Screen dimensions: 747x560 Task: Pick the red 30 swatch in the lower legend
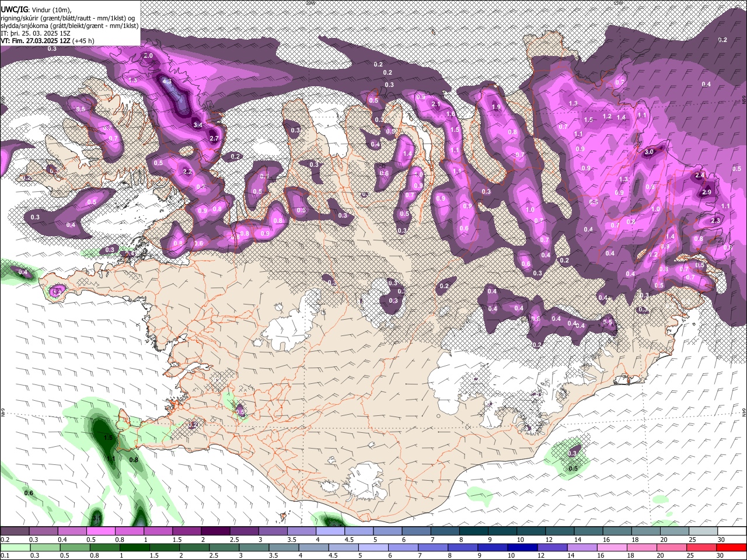pos(731,548)
